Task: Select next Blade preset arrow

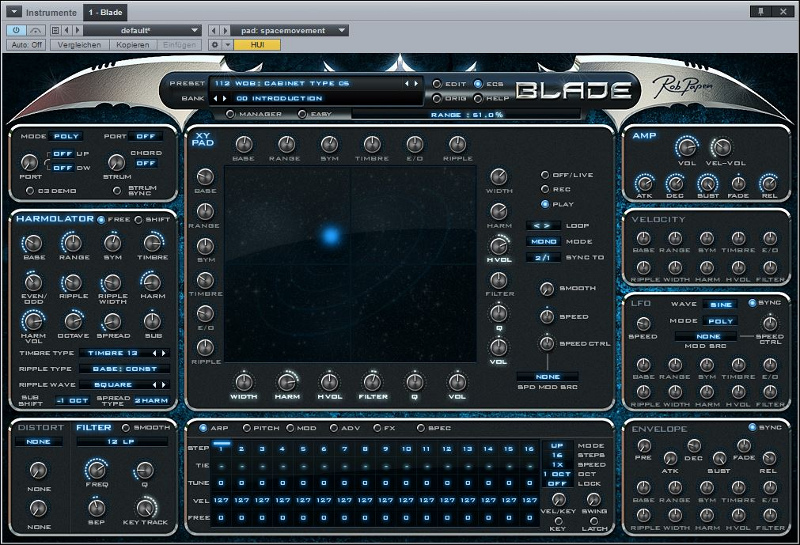Action: point(416,83)
